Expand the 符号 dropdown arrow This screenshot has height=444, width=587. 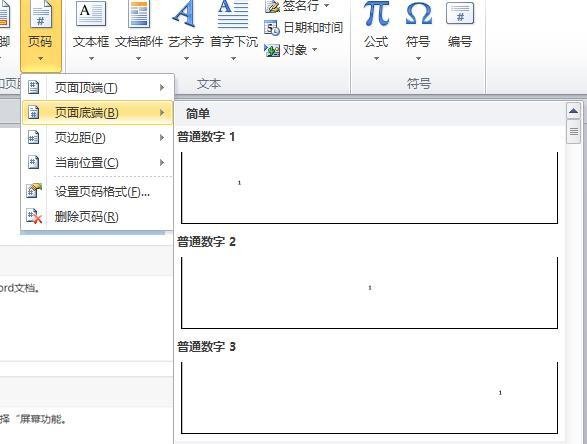click(x=419, y=59)
